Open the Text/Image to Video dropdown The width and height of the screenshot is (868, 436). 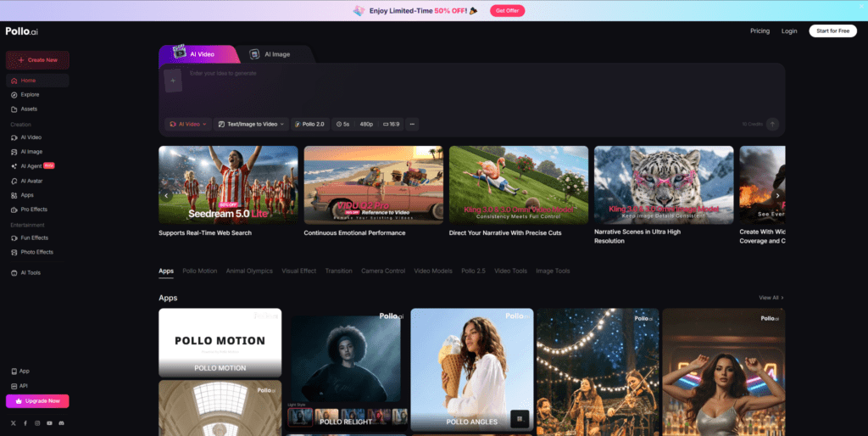coord(251,124)
